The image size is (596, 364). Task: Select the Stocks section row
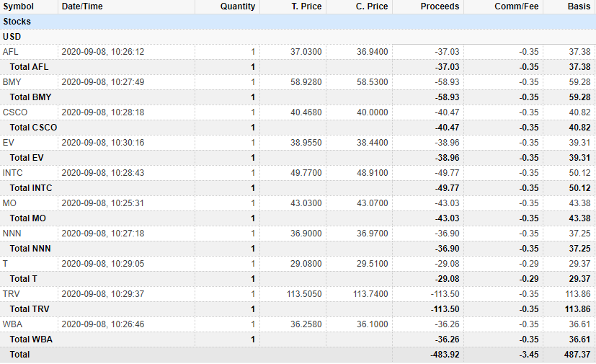tap(298, 22)
